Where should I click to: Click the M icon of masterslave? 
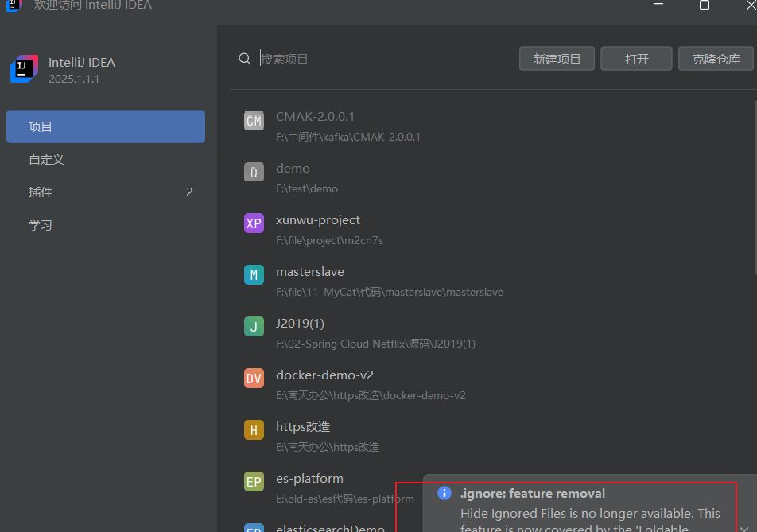(254, 275)
